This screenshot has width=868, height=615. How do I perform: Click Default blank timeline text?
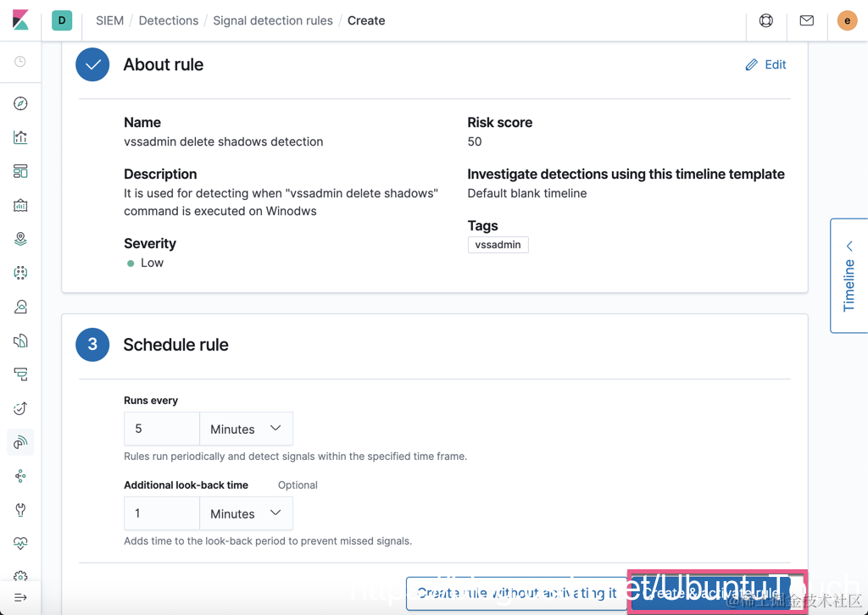[x=527, y=194]
